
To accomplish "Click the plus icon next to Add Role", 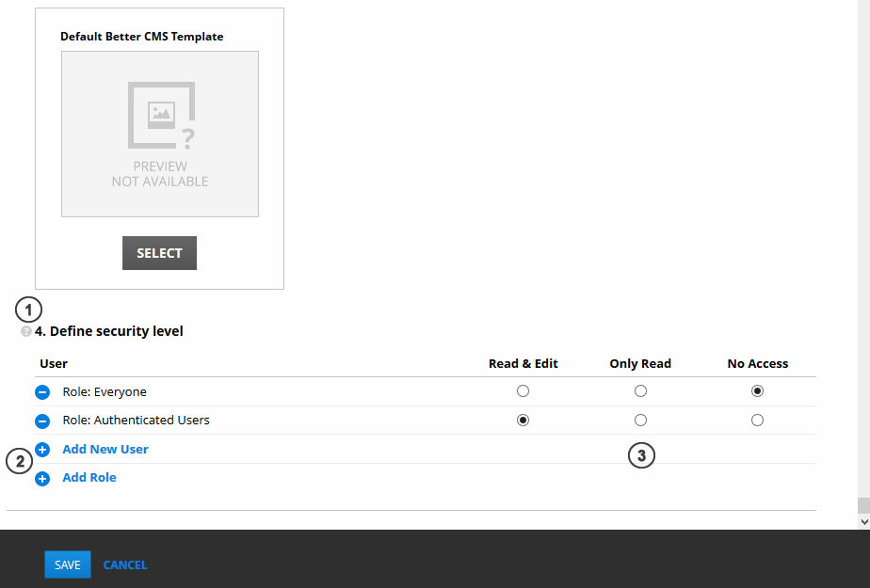I will click(42, 479).
